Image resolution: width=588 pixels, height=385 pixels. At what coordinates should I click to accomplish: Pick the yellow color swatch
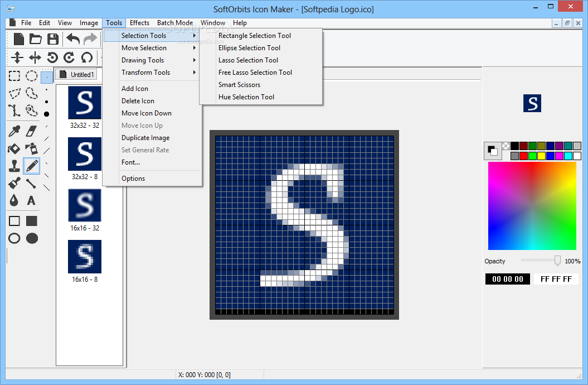click(542, 156)
